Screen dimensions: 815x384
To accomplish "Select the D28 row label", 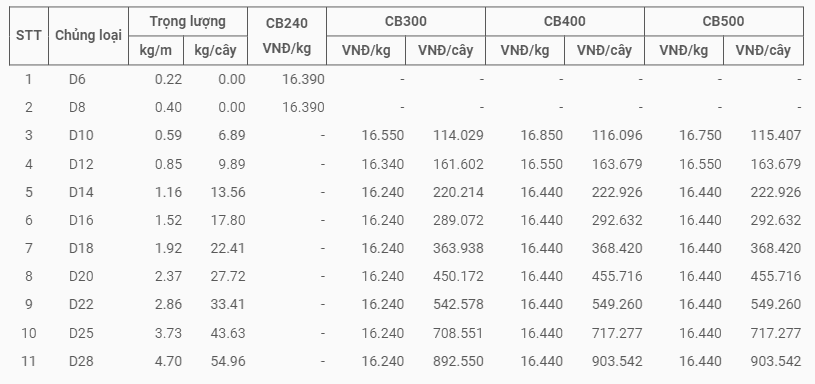I will 81,361.
